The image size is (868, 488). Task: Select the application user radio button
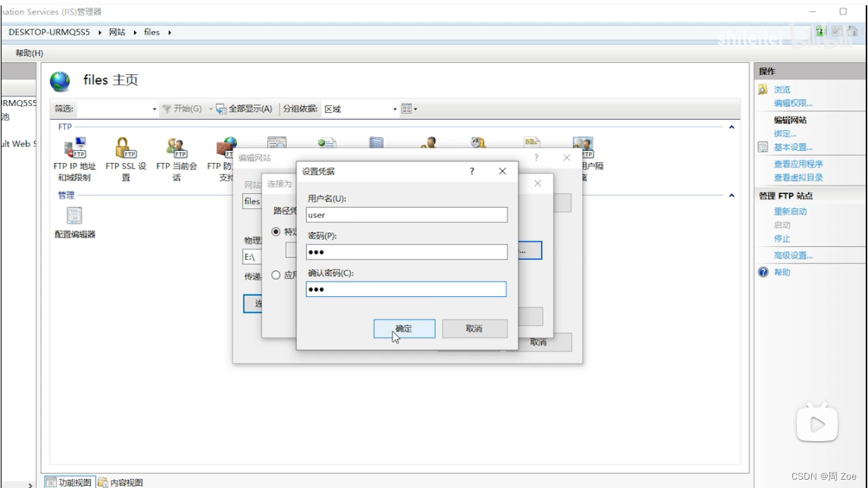tap(276, 275)
